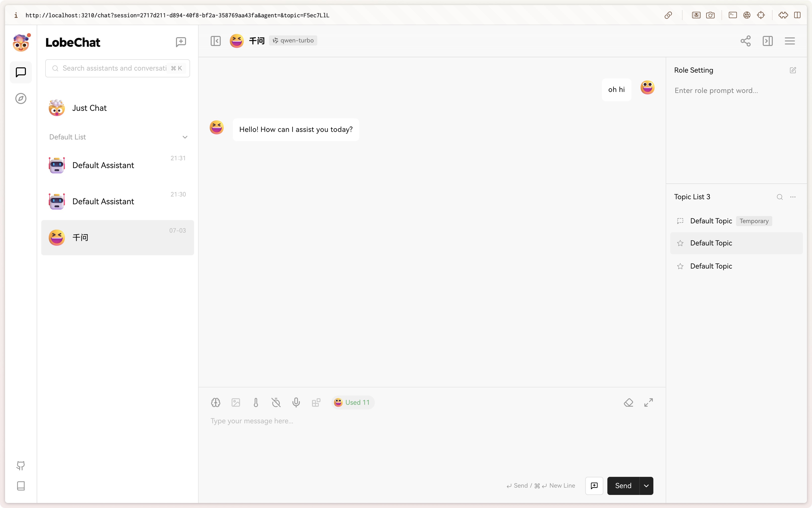
Task: Toggle the right topic panel icon
Action: 768,41
